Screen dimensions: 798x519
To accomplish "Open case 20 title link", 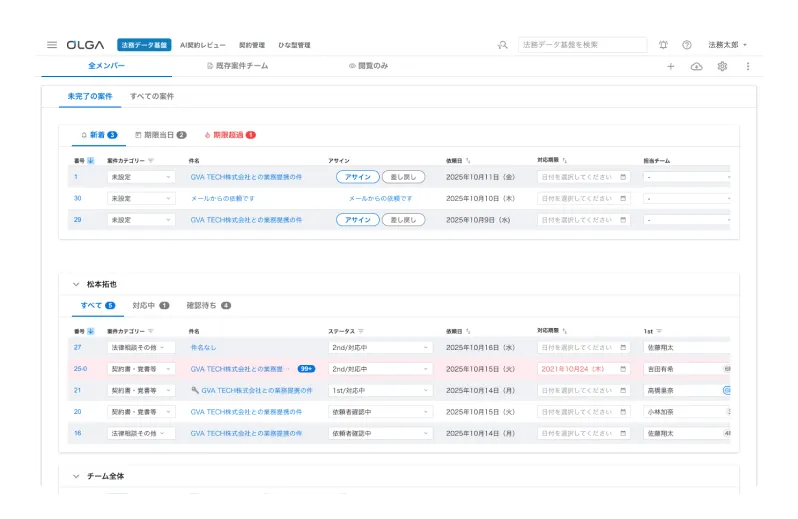I will 246,412.
